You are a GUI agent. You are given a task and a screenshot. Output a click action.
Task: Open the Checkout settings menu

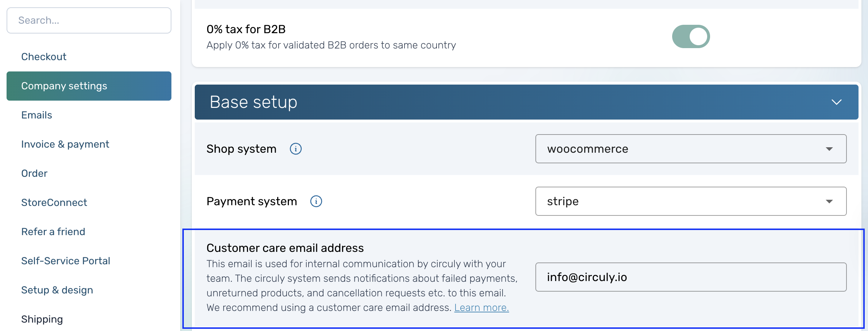pyautogui.click(x=44, y=57)
